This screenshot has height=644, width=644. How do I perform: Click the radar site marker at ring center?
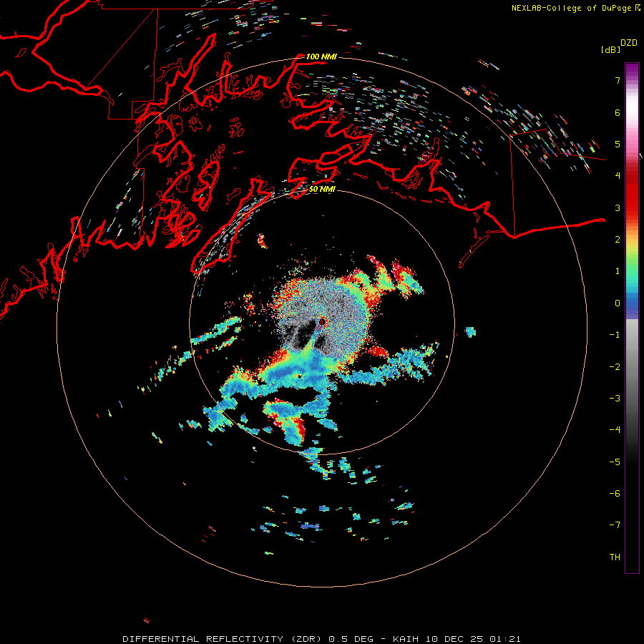tap(322, 323)
